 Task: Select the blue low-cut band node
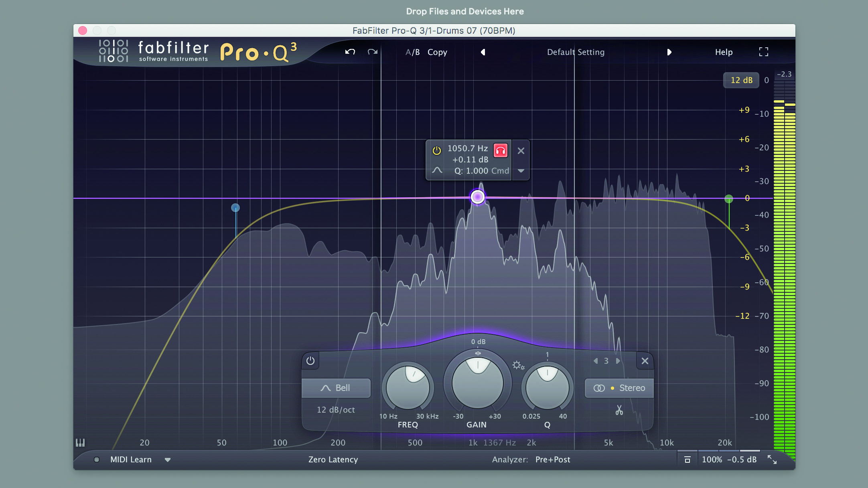(x=235, y=208)
